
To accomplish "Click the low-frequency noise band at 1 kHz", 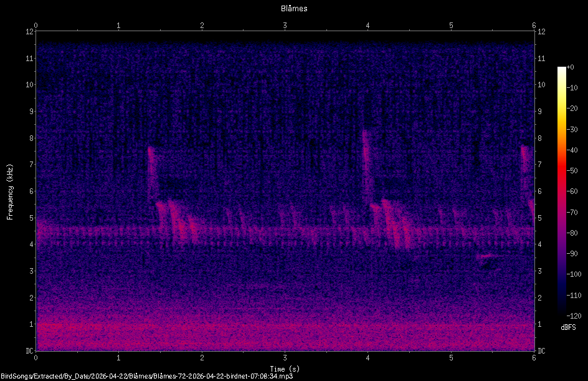I will pos(285,327).
